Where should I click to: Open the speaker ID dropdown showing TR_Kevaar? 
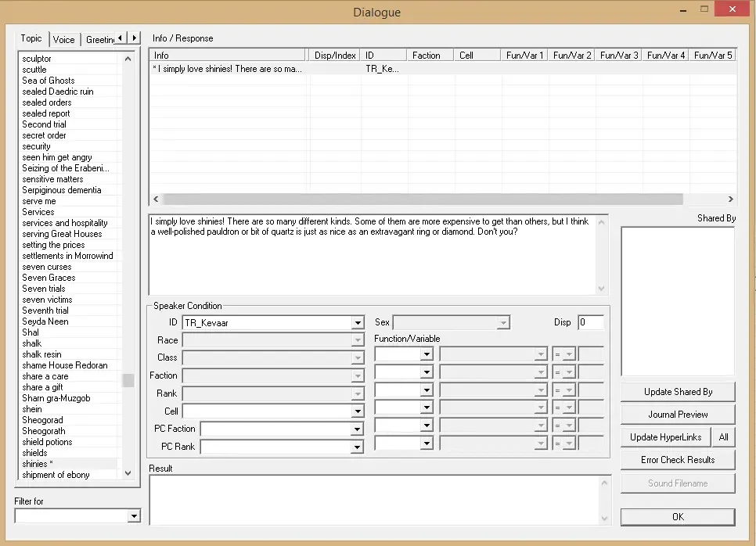(358, 323)
